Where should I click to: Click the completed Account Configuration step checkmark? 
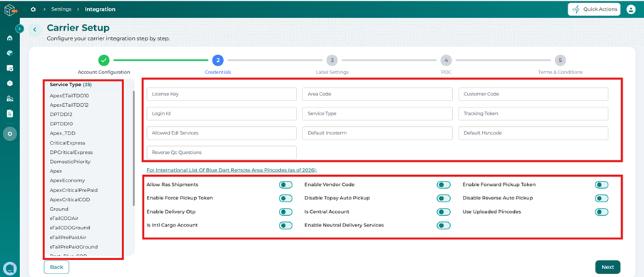click(x=104, y=61)
